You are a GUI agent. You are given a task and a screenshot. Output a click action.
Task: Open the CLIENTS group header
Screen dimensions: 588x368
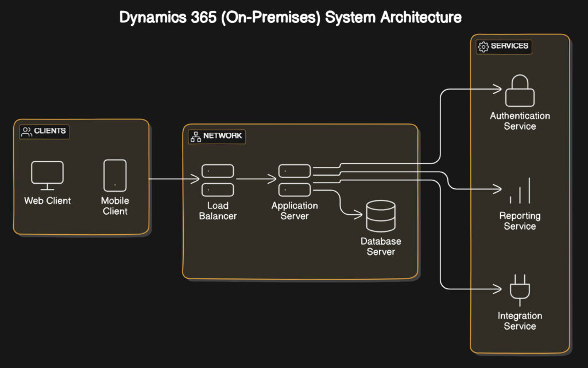(x=44, y=131)
